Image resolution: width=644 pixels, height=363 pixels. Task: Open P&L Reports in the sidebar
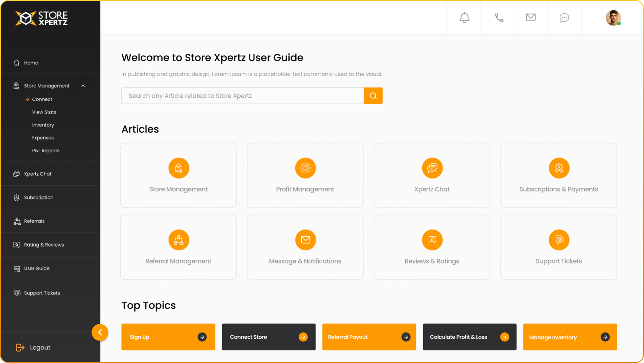pyautogui.click(x=45, y=150)
